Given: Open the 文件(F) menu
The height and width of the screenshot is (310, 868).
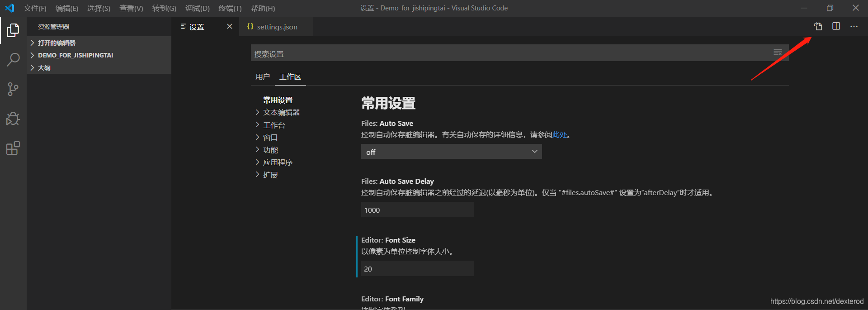Looking at the screenshot, I should pos(35,8).
